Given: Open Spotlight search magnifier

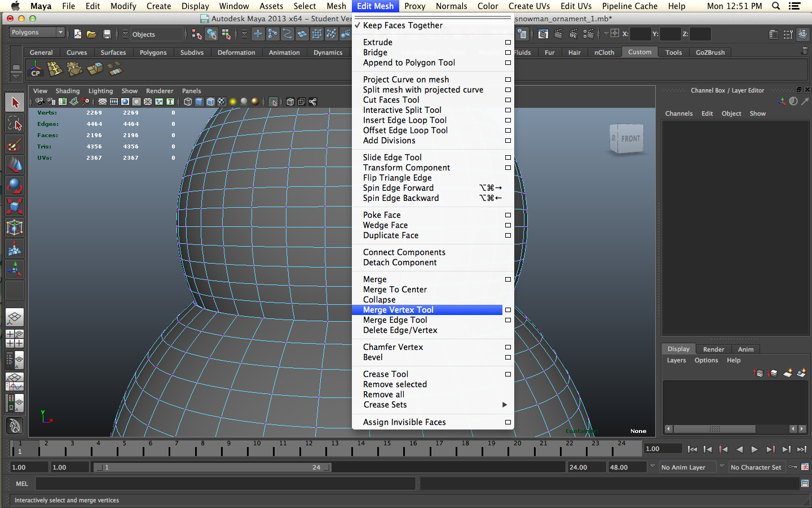Looking at the screenshot, I should 776,6.
